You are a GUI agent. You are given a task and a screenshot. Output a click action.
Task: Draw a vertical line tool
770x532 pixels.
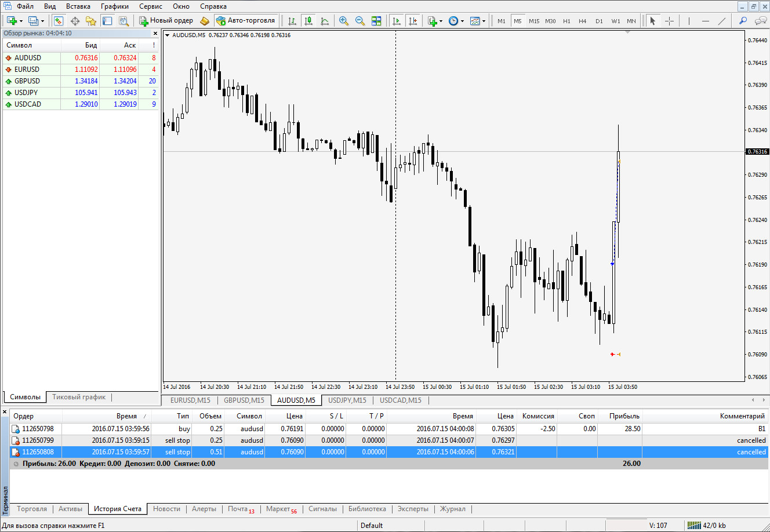[x=689, y=21]
